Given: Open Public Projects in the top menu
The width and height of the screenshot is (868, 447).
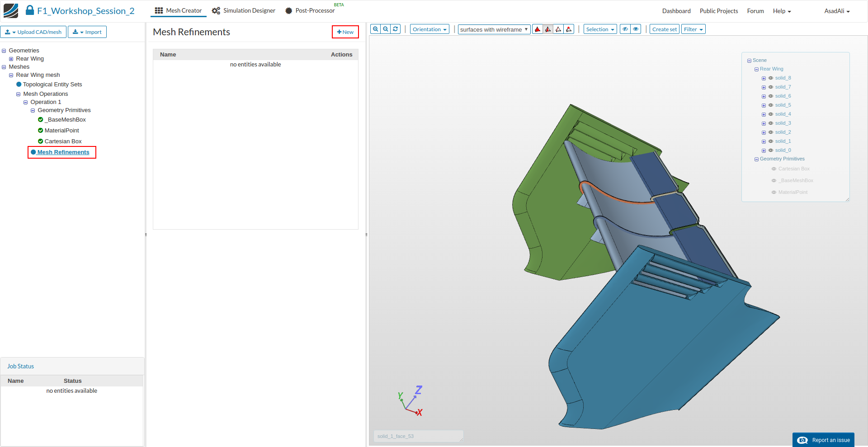Looking at the screenshot, I should [x=719, y=11].
